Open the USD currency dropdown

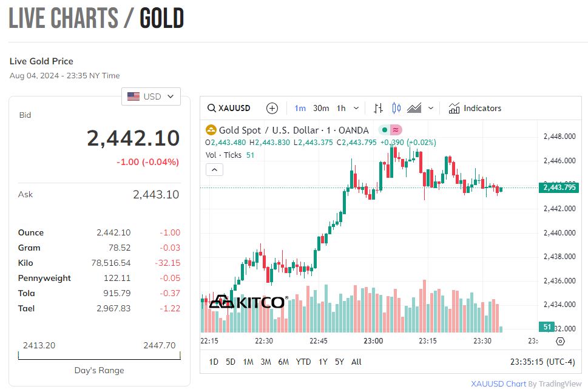[151, 96]
